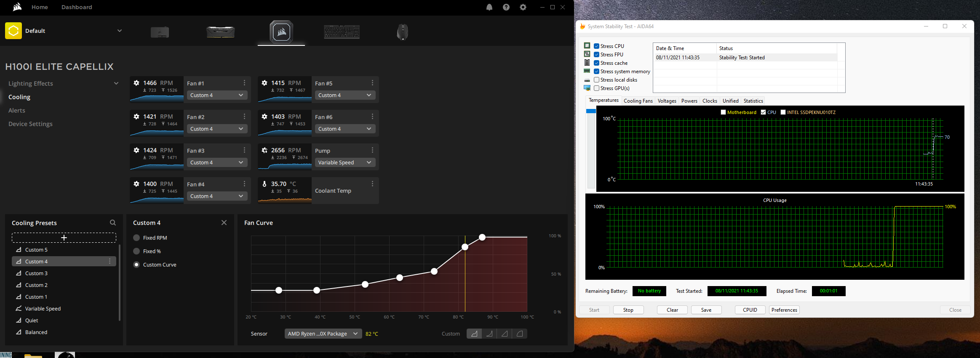
Task: Select Custom Curve radio option
Action: click(136, 265)
